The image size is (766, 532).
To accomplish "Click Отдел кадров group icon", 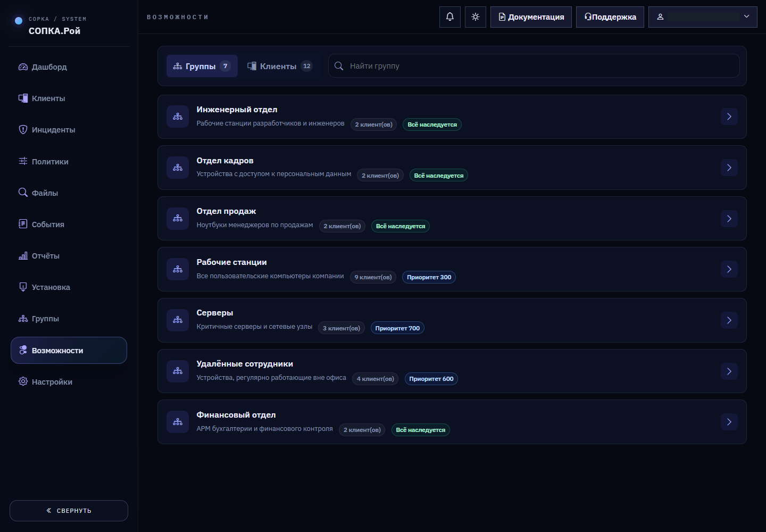I will point(178,168).
